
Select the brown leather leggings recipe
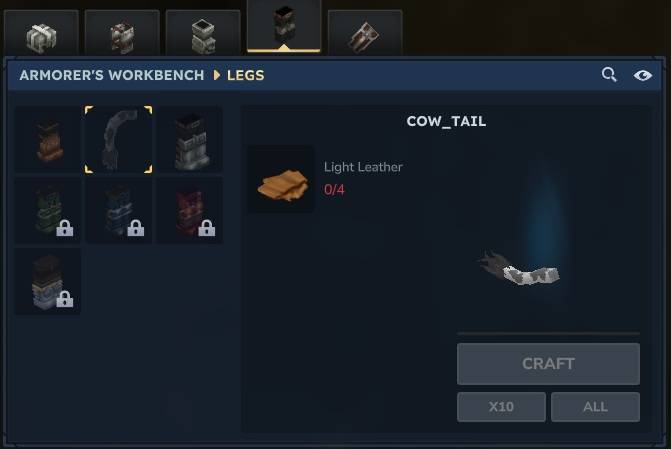[x=48, y=140]
